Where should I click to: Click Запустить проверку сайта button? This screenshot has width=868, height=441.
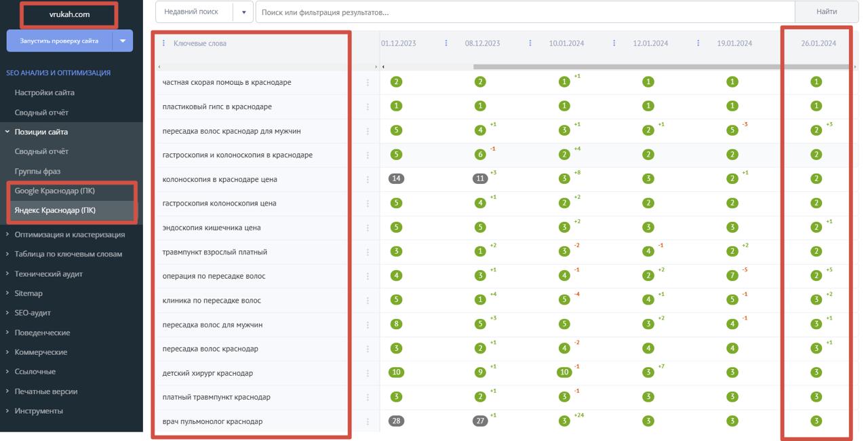point(59,41)
